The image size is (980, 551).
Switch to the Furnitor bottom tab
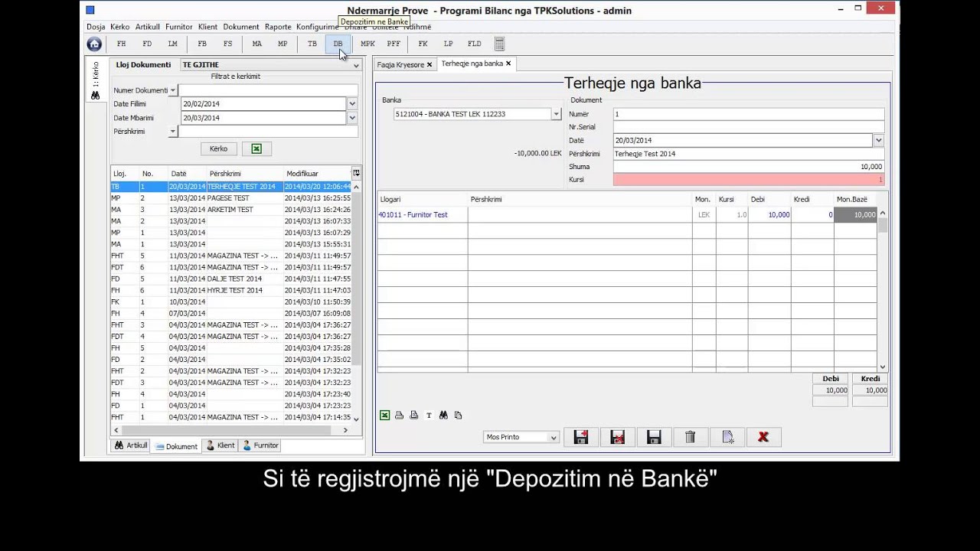pyautogui.click(x=261, y=445)
